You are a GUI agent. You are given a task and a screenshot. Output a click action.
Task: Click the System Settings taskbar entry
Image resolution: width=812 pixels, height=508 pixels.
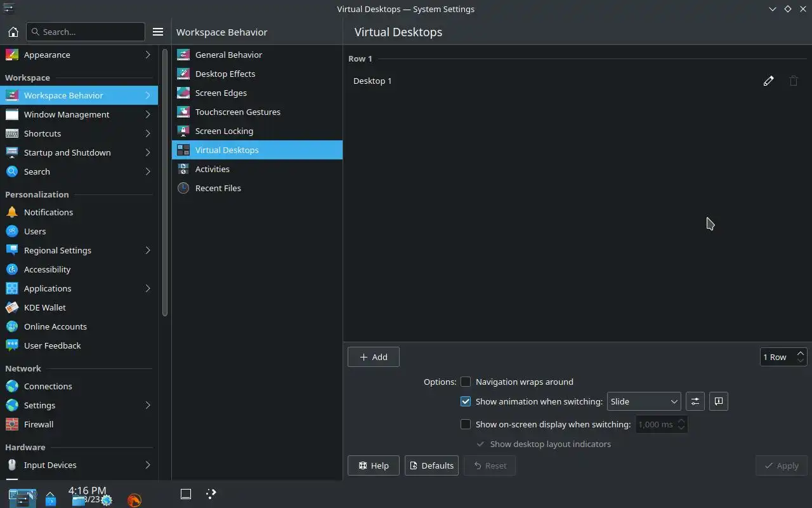22,497
